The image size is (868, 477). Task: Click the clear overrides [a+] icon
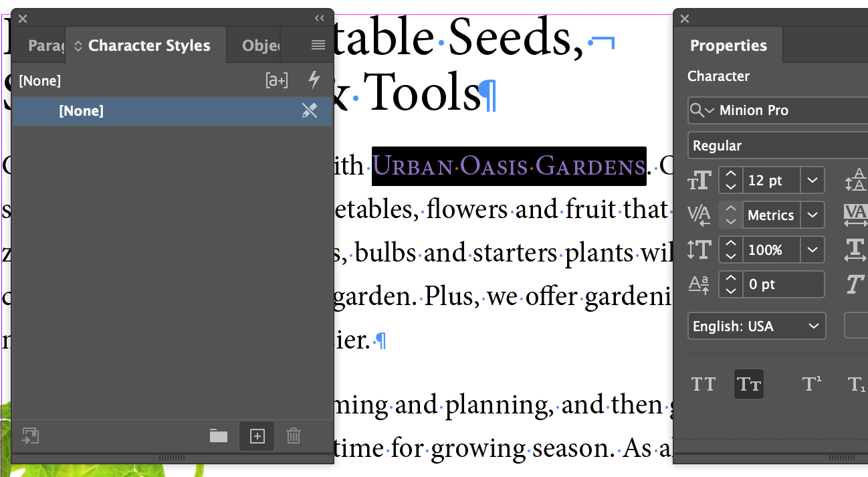(277, 81)
